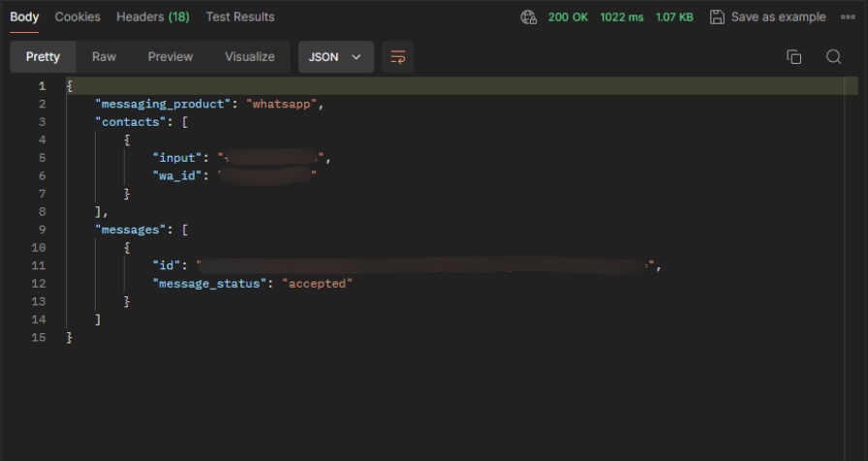Open the three-dot more options menu

[848, 17]
